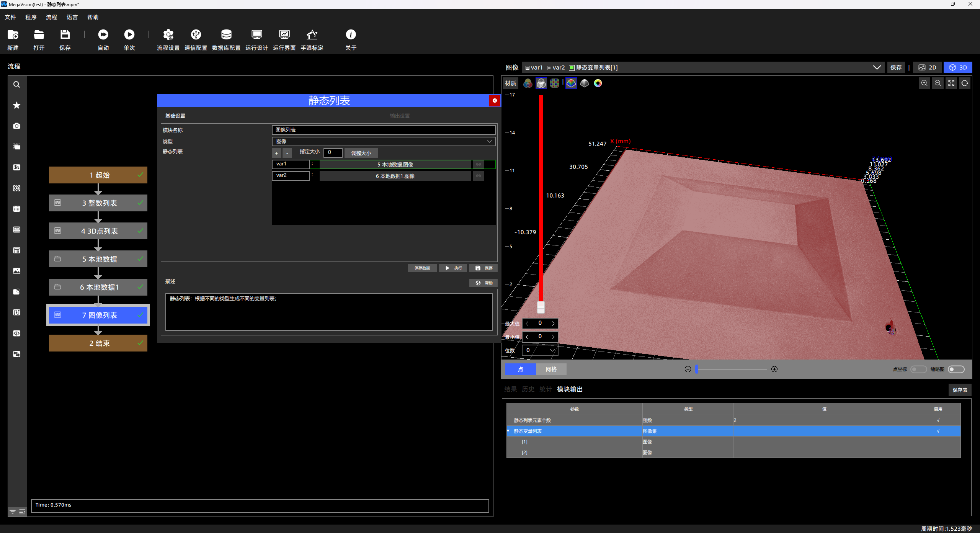The image size is (980, 533).
Task: Toggle the var2 checkbox in image selector
Action: pos(549,68)
